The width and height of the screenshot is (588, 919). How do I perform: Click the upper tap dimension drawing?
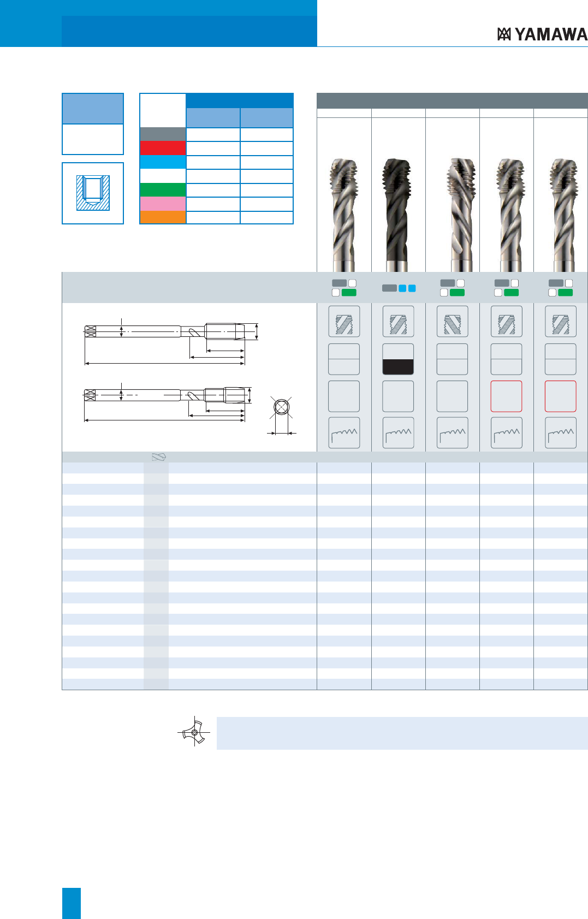pos(171,341)
